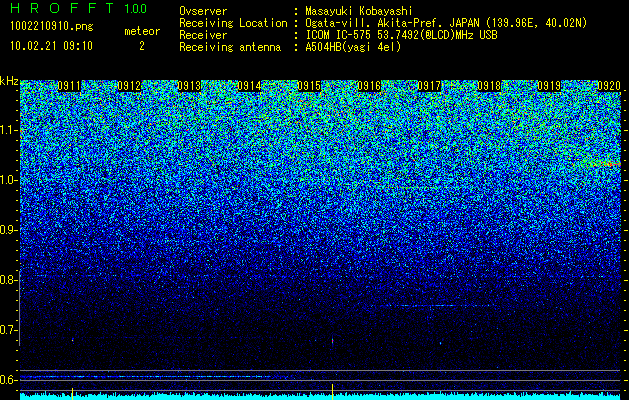Click the meteor label
The width and height of the screenshot is (629, 400).
coord(142,31)
